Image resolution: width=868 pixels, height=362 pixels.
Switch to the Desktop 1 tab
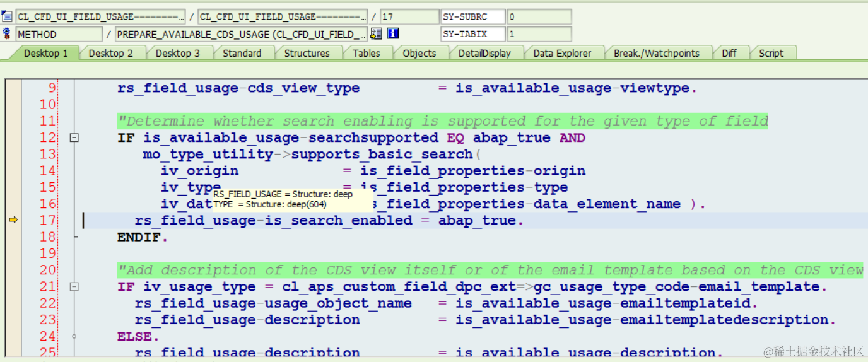45,53
